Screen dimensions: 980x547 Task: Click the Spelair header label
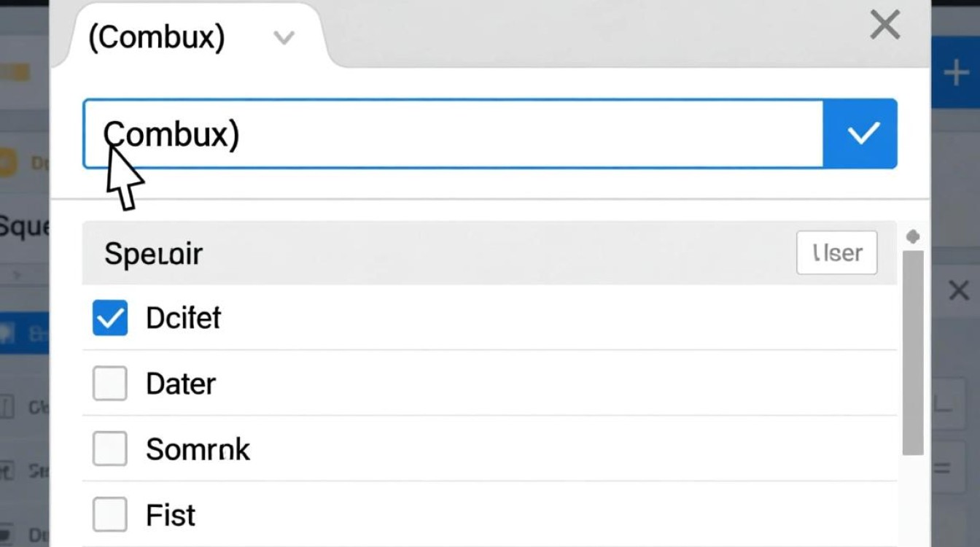point(153,254)
